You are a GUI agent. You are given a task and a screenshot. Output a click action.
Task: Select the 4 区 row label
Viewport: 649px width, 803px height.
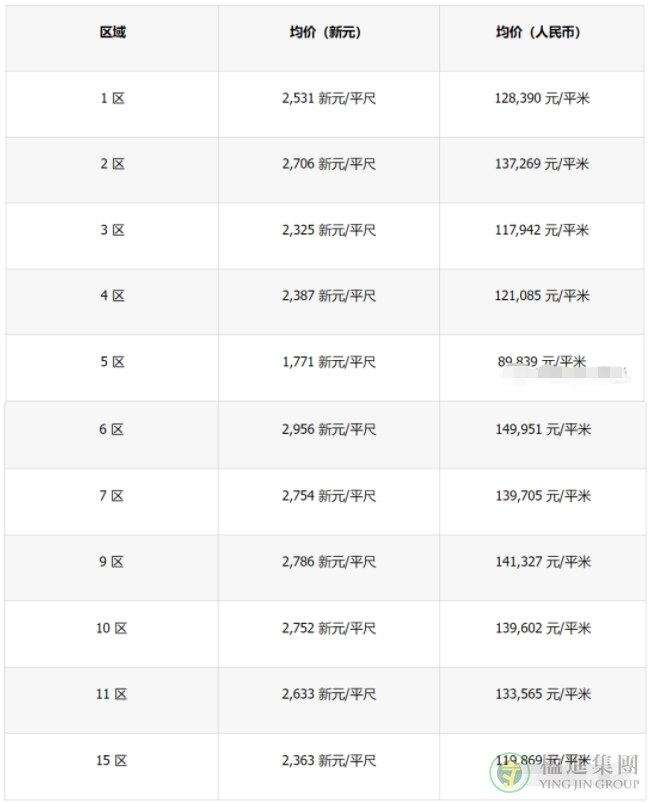[x=112, y=295]
